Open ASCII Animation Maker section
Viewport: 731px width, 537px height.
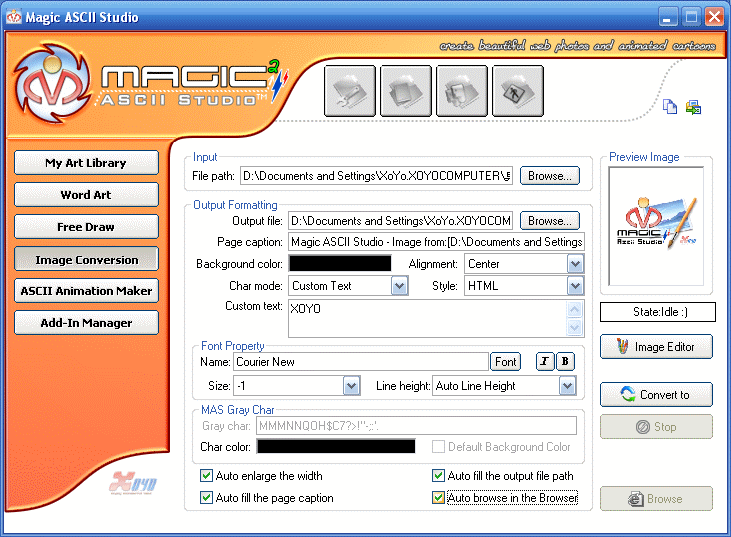coord(86,291)
